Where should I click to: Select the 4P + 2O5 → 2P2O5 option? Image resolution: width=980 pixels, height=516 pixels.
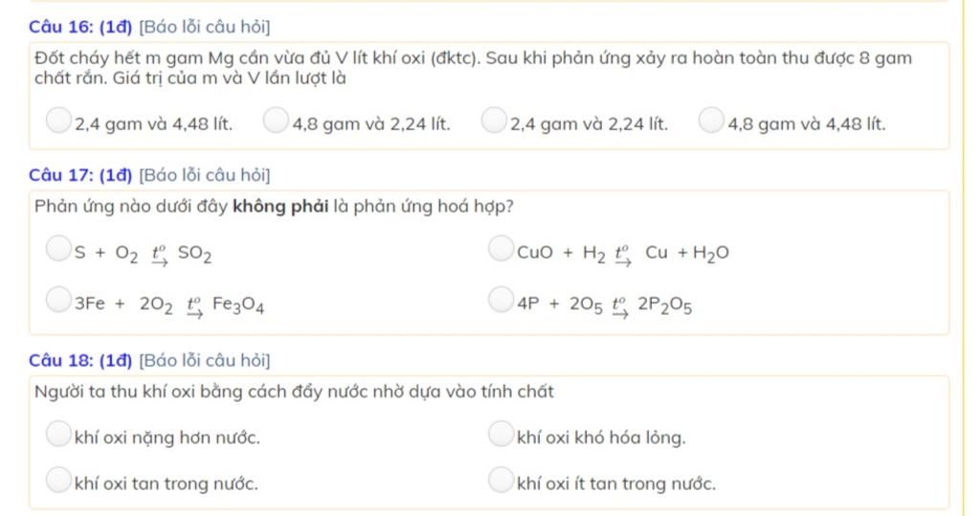[501, 302]
